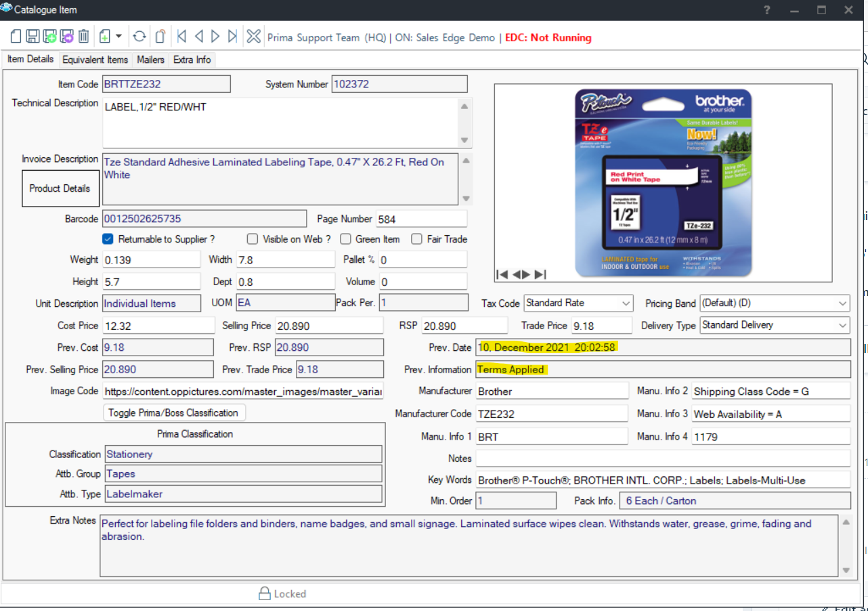
Task: Tick the Green Item checkbox
Action: [x=345, y=239]
